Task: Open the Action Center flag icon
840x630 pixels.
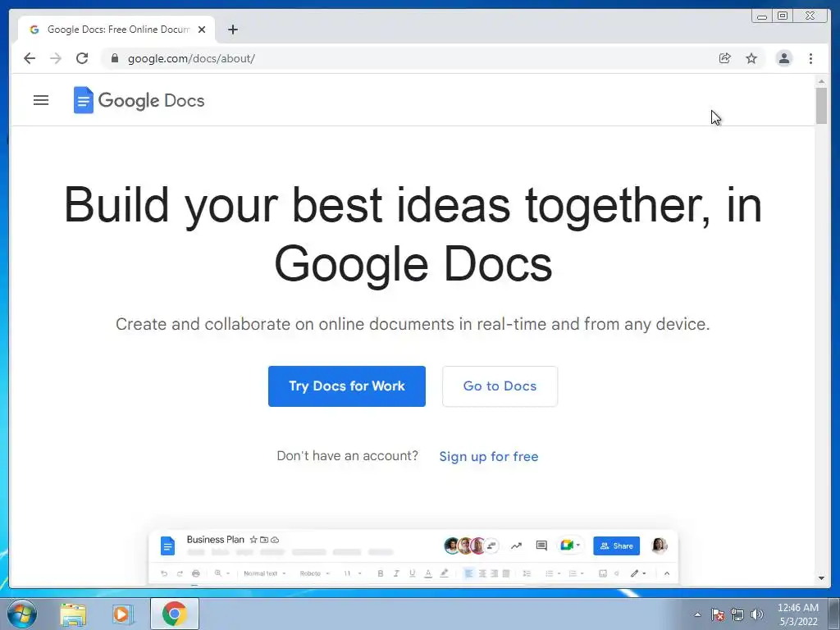Action: pos(718,614)
